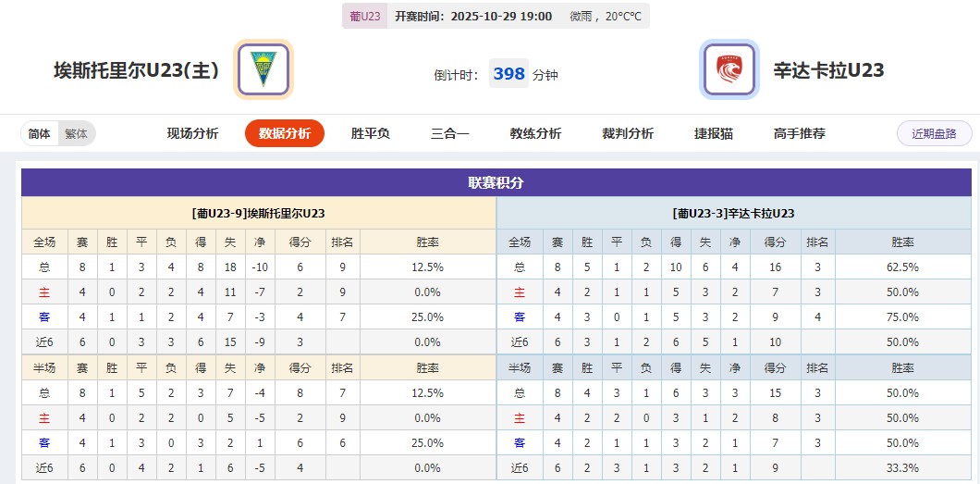Open the 现场分析 tab

(x=192, y=133)
